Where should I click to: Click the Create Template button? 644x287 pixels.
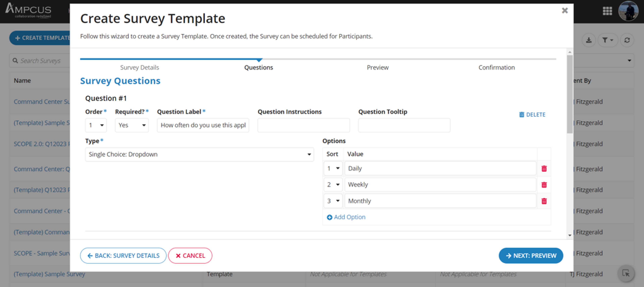tap(40, 38)
